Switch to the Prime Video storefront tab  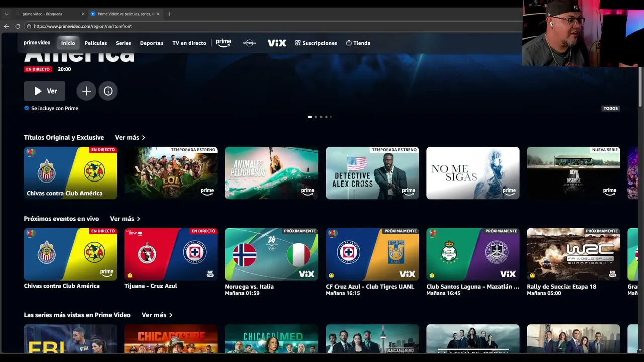(125, 14)
